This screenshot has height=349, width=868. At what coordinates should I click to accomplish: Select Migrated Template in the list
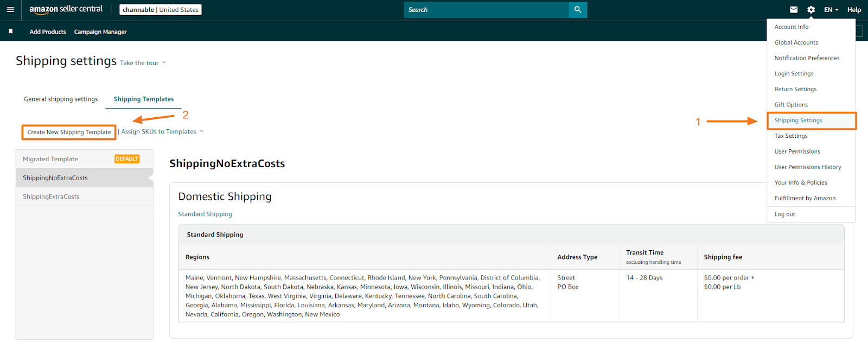[x=50, y=159]
